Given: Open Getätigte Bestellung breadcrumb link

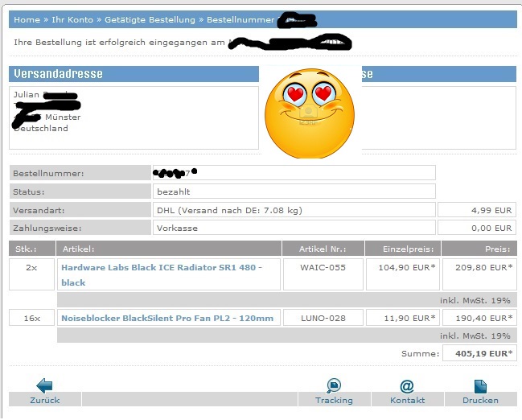Looking at the screenshot, I should [150, 19].
